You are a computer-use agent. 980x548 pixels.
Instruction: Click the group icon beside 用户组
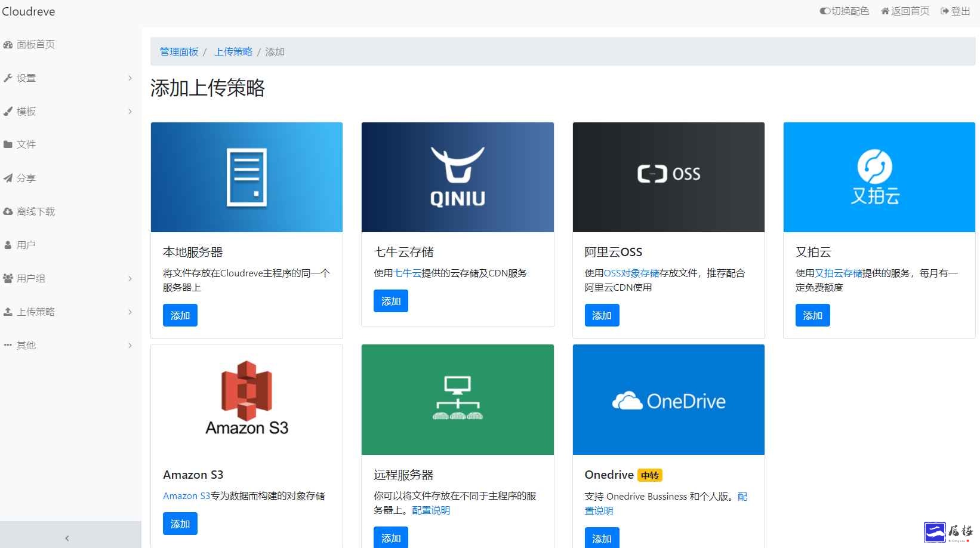pyautogui.click(x=8, y=278)
